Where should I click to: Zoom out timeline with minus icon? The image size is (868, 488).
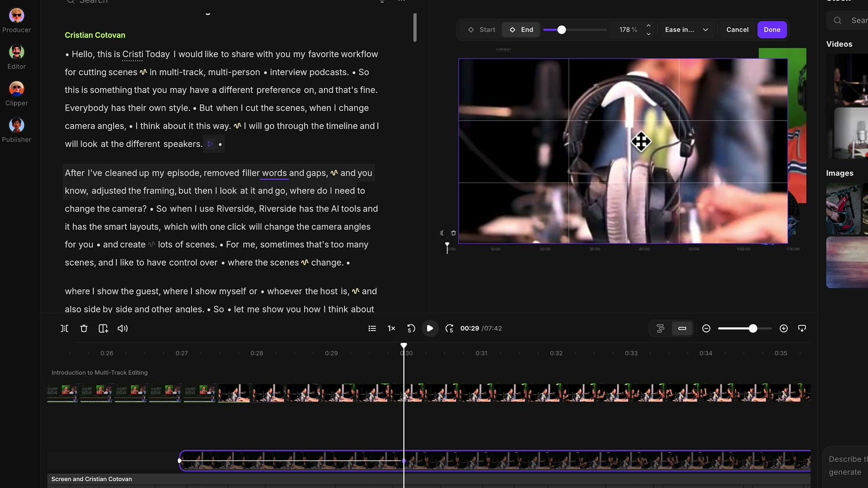706,328
